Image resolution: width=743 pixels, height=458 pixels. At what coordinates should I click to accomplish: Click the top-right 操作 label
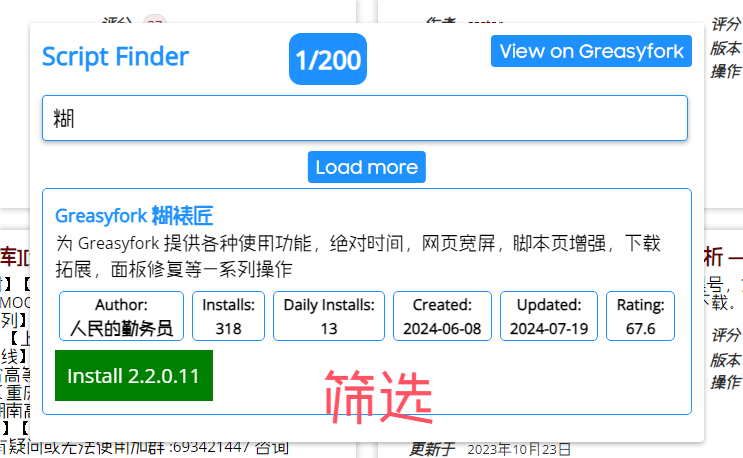pos(726,71)
